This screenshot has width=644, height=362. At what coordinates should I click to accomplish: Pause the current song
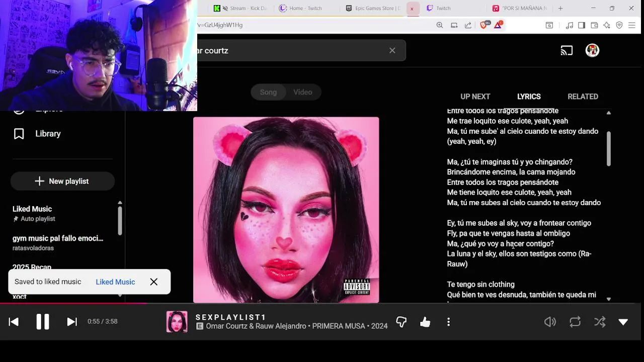tap(43, 322)
